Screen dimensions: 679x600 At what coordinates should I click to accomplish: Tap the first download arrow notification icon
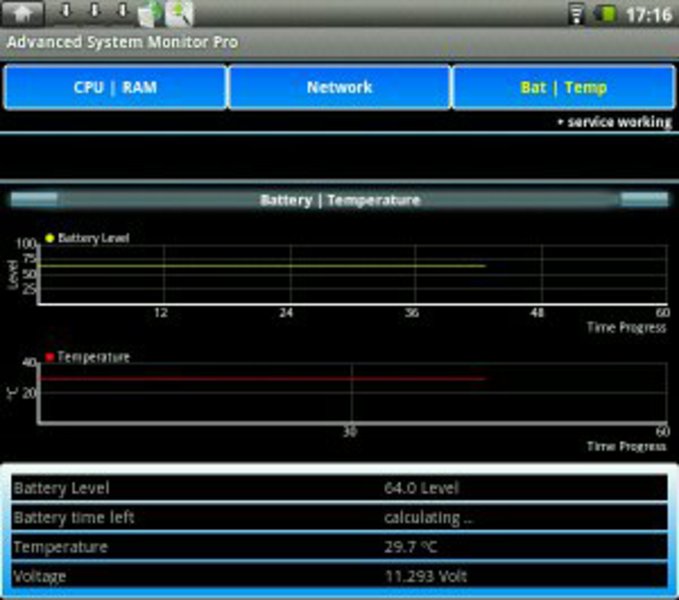pyautogui.click(x=67, y=13)
